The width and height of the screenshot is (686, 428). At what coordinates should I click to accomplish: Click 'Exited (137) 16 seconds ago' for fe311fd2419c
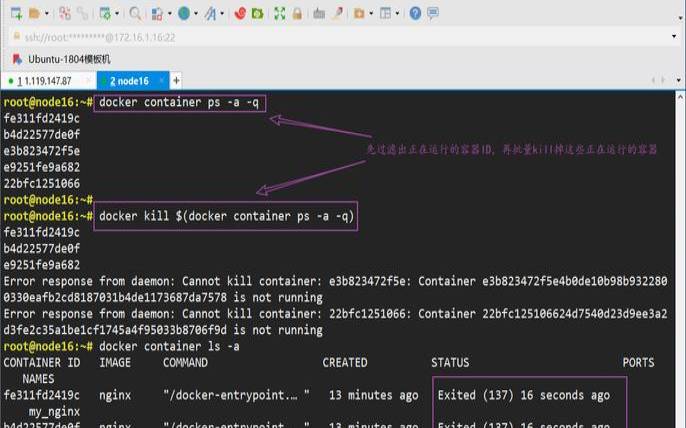pyautogui.click(x=524, y=396)
